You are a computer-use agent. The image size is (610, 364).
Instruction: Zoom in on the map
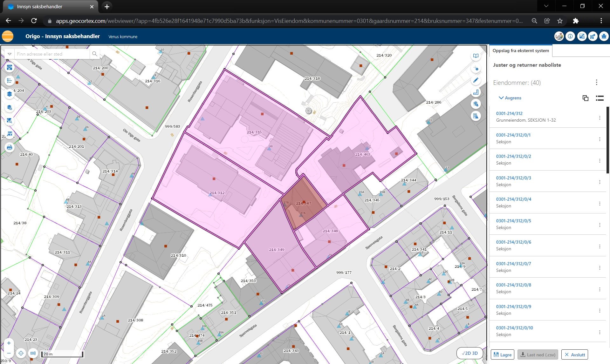tap(9, 343)
